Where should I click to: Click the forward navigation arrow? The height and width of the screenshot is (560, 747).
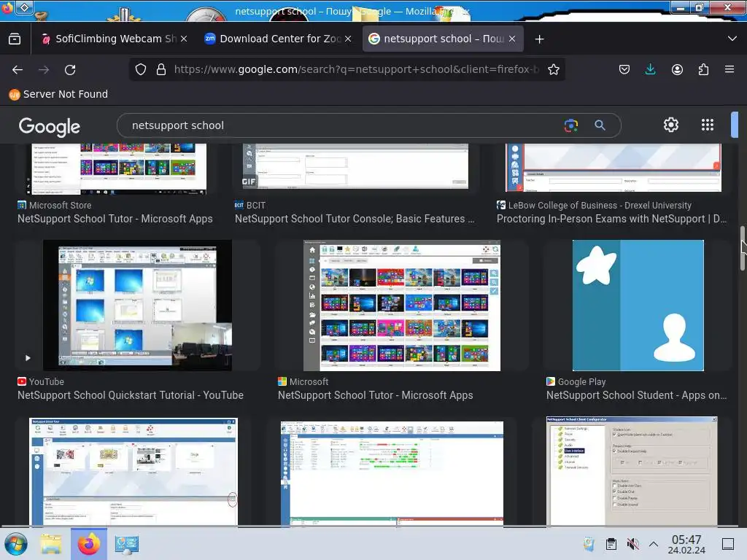tap(44, 69)
